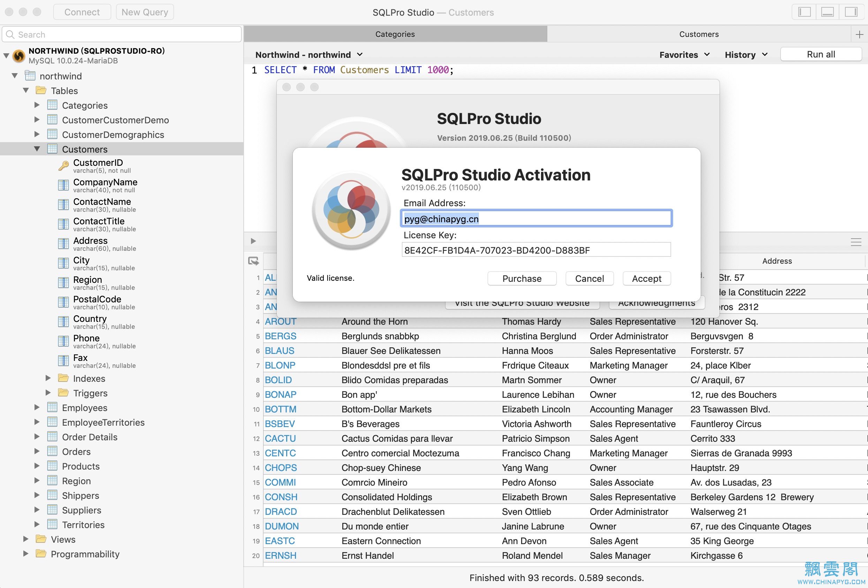Click the search magnifier icon
Image resolution: width=868 pixels, height=588 pixels.
(11, 34)
